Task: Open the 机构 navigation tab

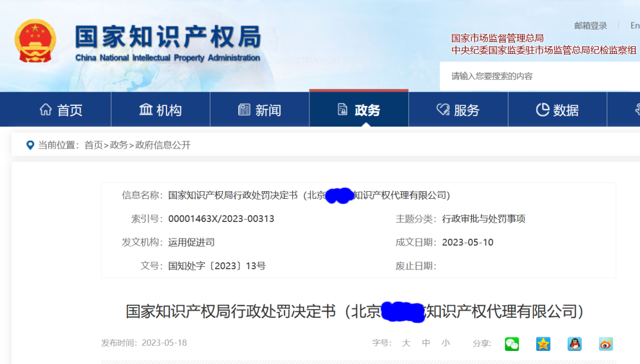Action: coord(161,109)
